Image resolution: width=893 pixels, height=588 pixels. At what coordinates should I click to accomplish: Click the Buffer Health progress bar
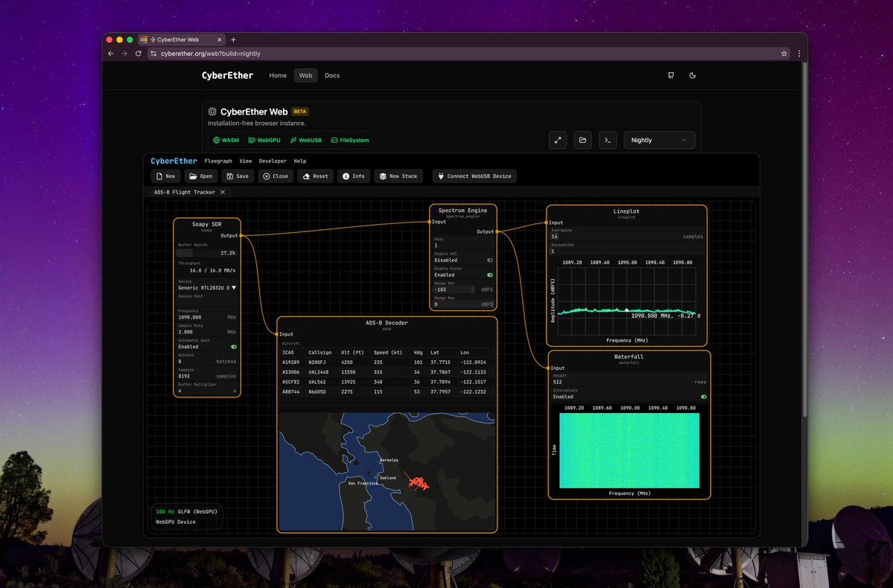tap(207, 253)
